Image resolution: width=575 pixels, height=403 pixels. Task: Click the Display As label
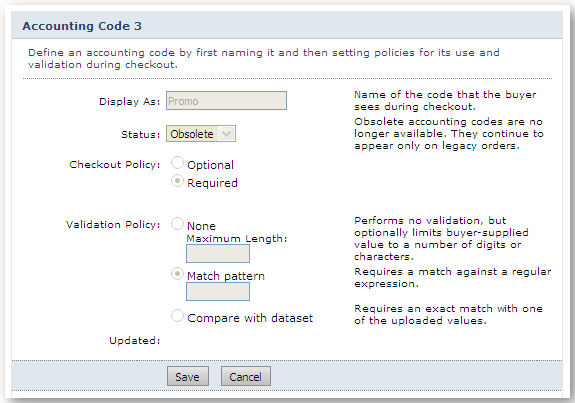coord(130,102)
